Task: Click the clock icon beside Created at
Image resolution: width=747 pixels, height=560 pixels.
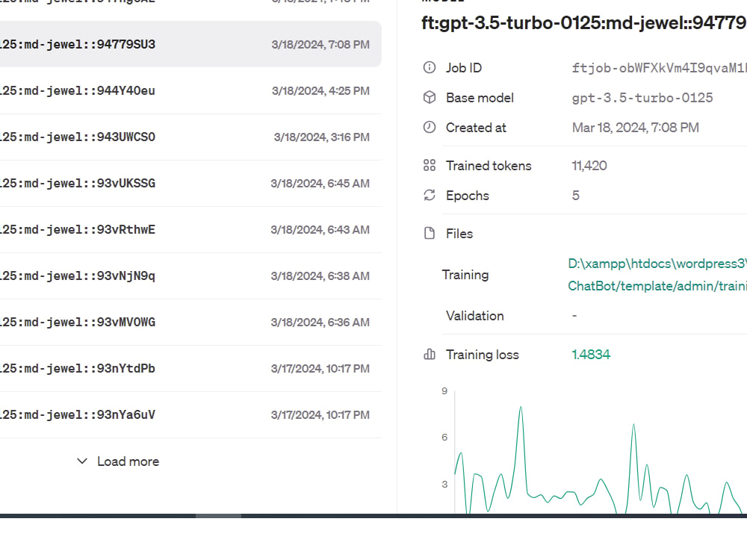Action: point(429,127)
